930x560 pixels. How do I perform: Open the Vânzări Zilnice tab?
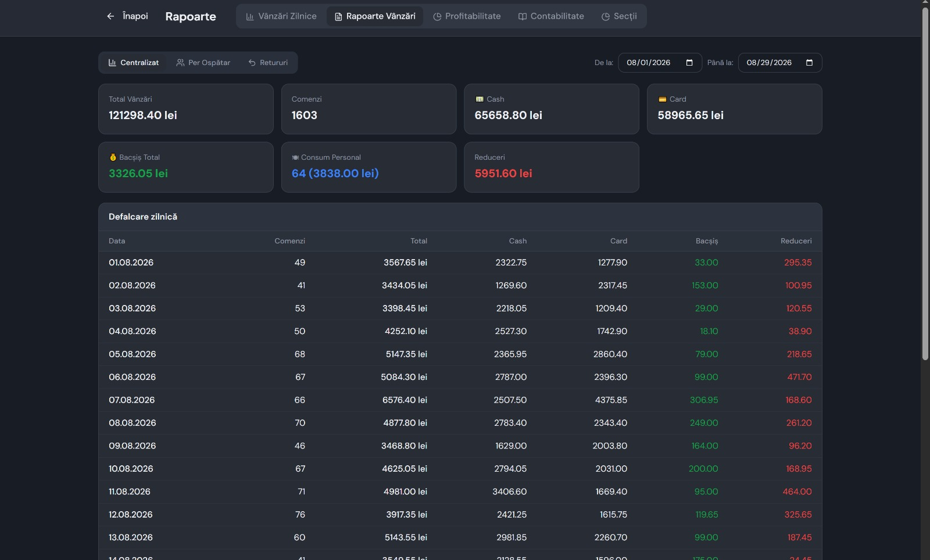coord(281,16)
